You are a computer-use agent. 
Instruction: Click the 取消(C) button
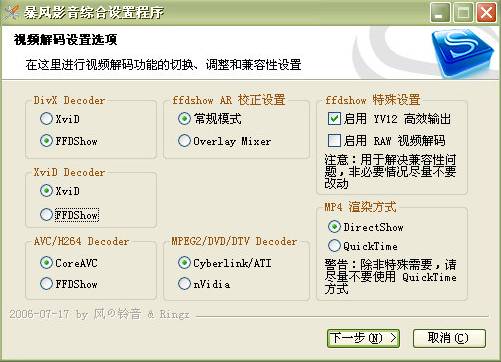pos(449,338)
